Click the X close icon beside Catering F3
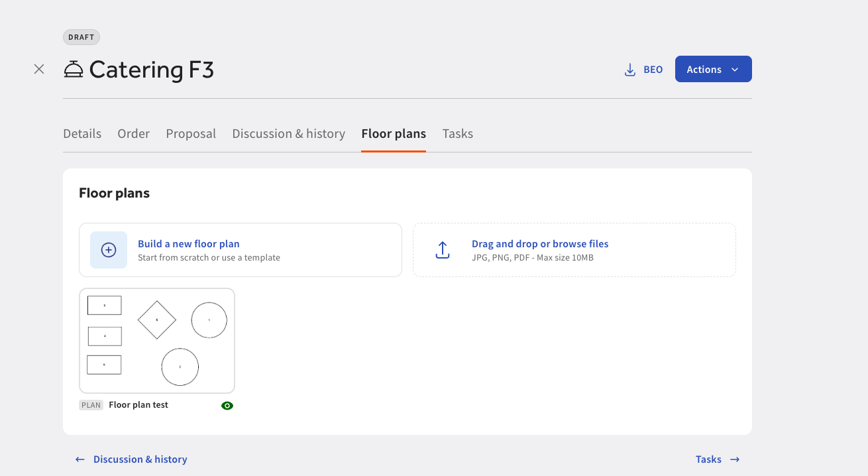The image size is (868, 476). coord(39,69)
